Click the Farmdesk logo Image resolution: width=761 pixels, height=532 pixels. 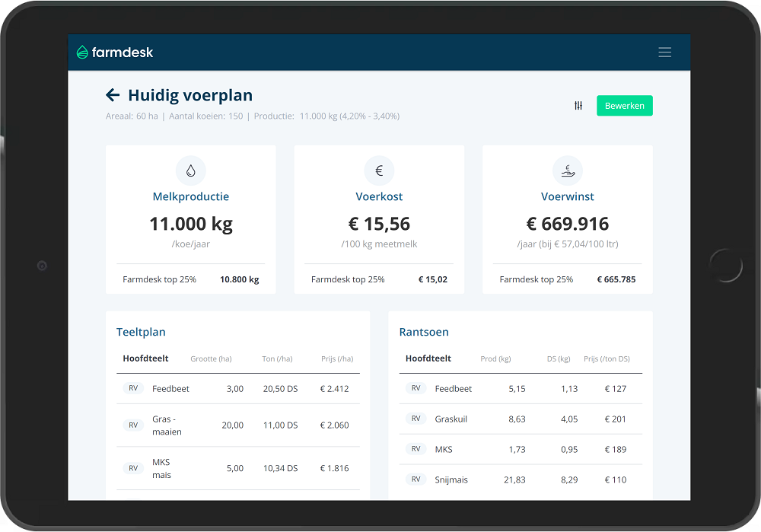coord(115,53)
